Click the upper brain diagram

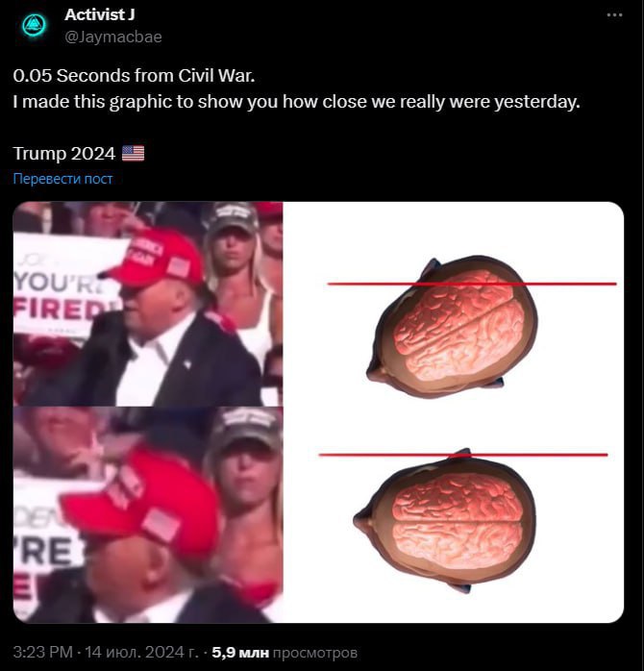pyautogui.click(x=453, y=327)
